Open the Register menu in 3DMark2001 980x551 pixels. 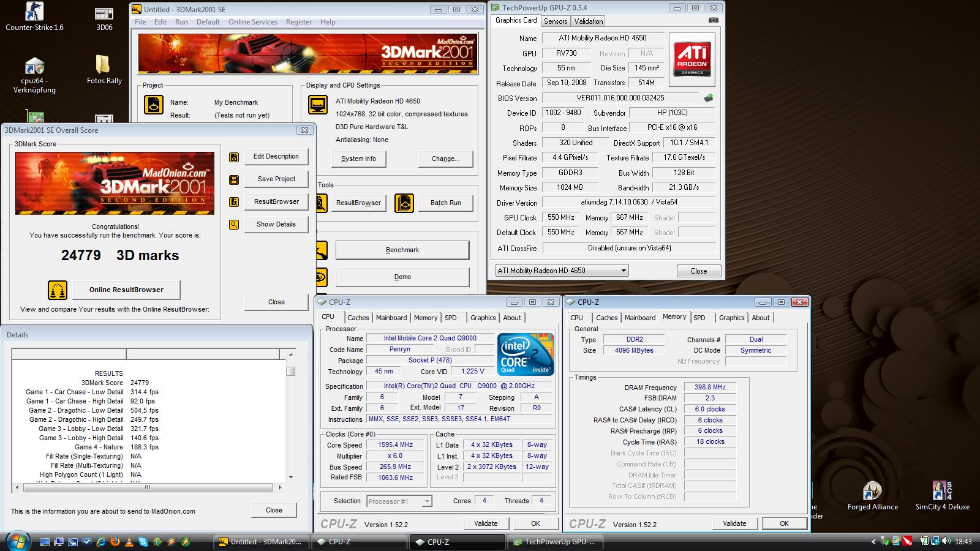[x=299, y=22]
